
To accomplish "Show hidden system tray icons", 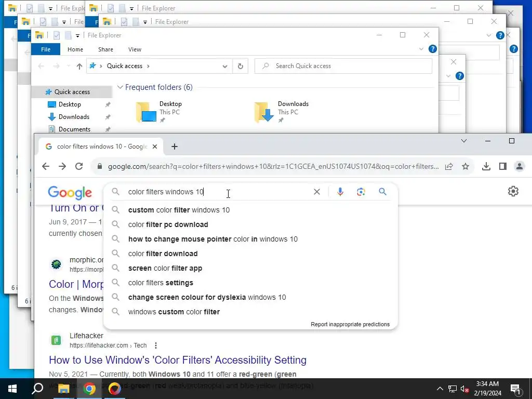I will click(x=440, y=389).
